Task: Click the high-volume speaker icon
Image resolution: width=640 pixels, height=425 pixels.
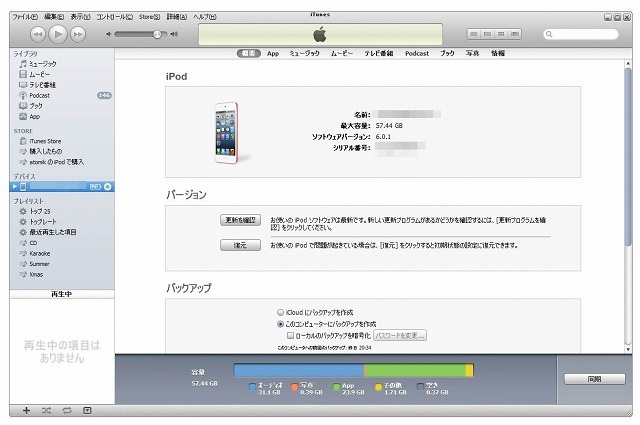Action: pos(174,34)
